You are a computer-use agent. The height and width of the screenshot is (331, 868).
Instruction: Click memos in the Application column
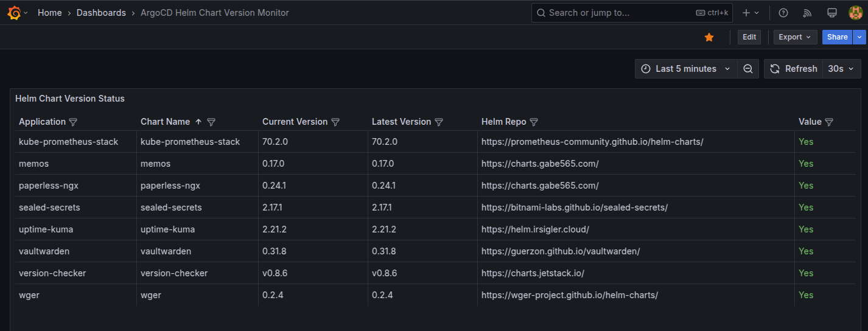click(x=33, y=164)
